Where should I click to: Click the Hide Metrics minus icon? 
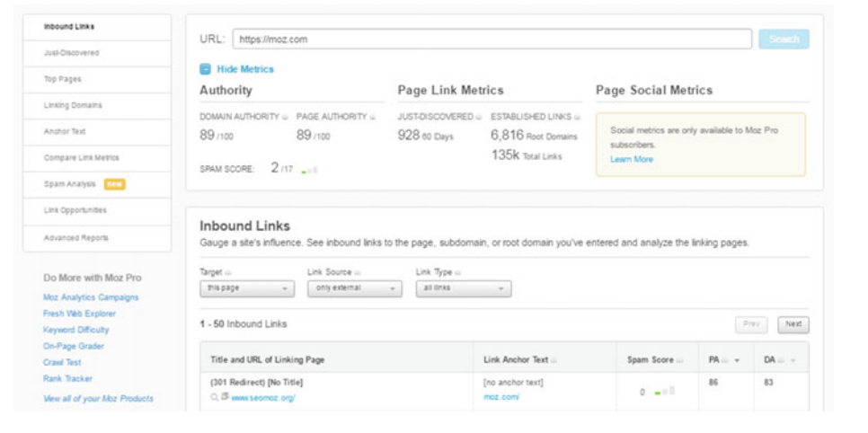pos(205,69)
